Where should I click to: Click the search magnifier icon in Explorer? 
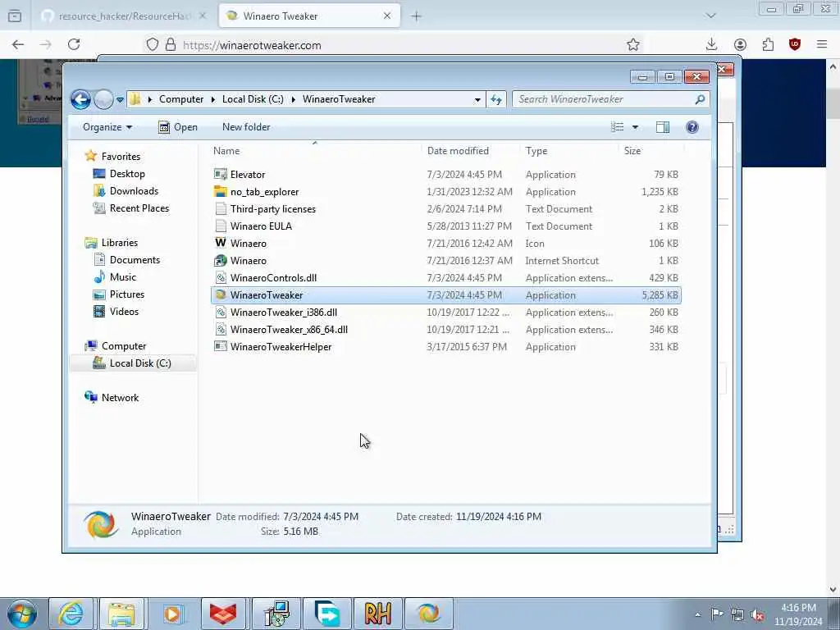tap(700, 99)
